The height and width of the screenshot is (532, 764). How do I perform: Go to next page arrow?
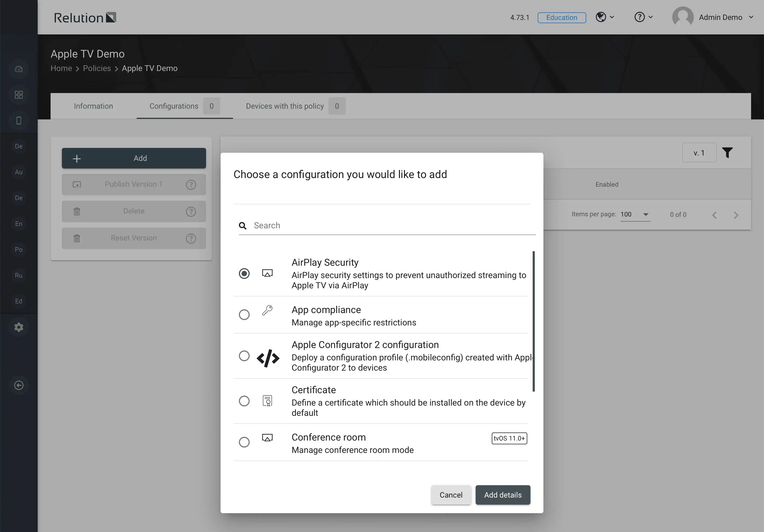click(736, 215)
